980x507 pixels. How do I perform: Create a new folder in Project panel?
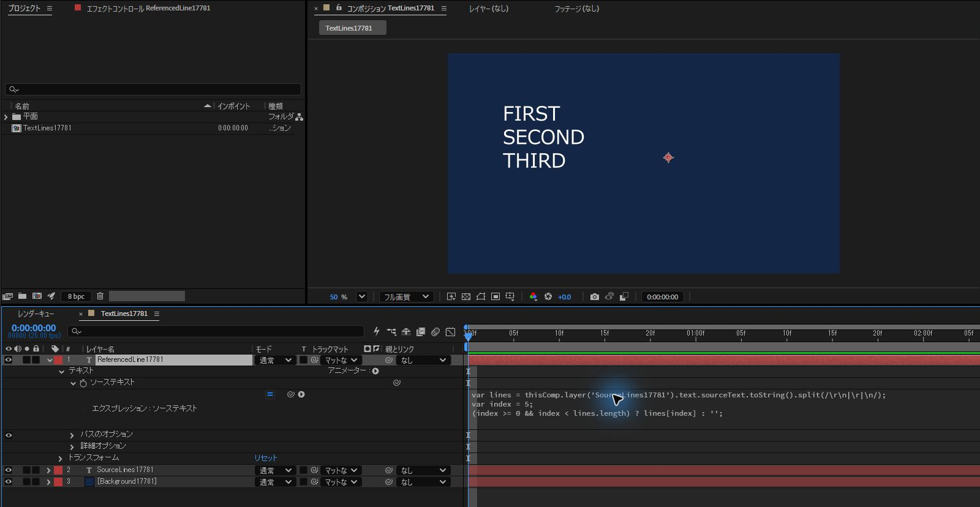[x=22, y=296]
